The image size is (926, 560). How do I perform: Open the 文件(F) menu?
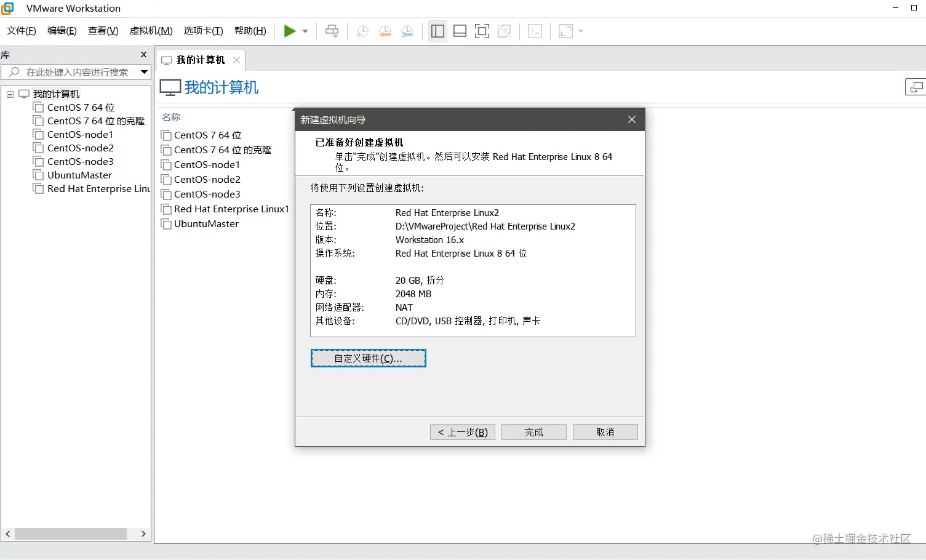[22, 31]
